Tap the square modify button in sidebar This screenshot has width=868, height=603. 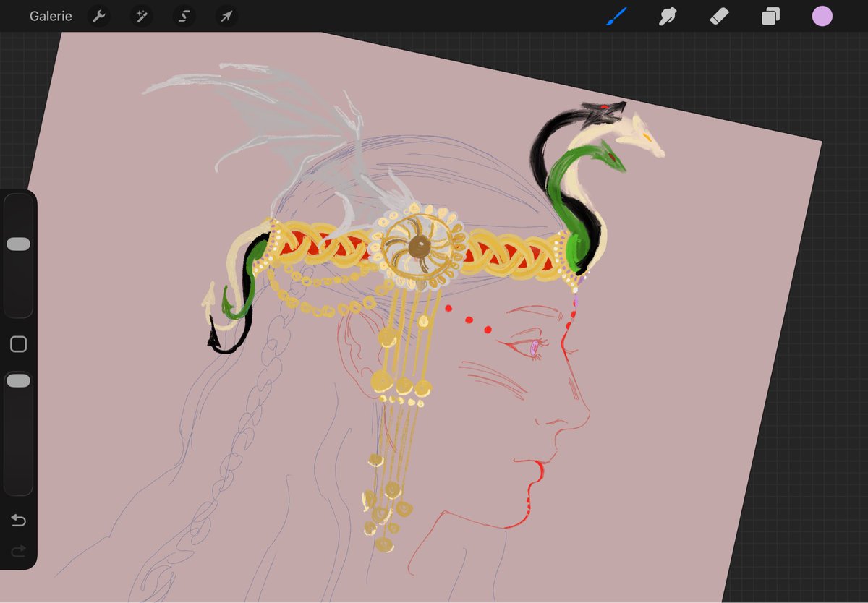[18, 344]
